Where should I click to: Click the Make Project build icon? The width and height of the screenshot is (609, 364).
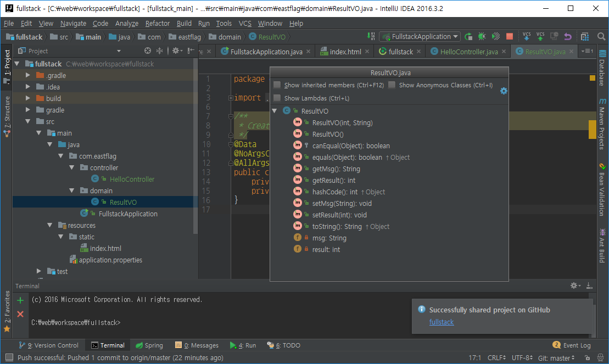click(x=371, y=37)
